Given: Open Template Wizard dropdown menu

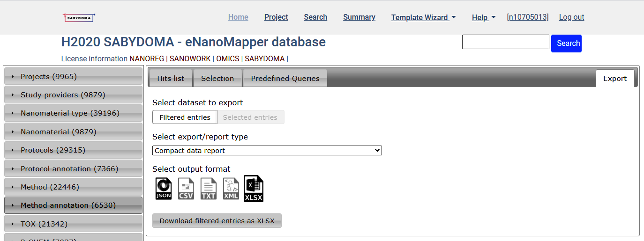Looking at the screenshot, I should [423, 17].
